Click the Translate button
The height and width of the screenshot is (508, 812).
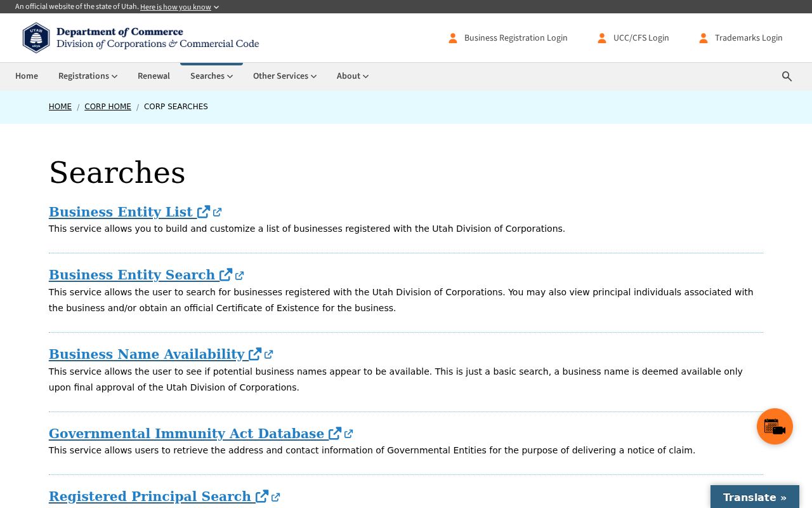click(x=755, y=497)
